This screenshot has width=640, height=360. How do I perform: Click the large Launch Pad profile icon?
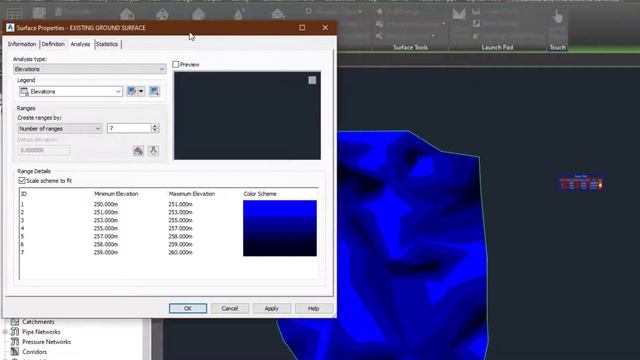click(459, 14)
